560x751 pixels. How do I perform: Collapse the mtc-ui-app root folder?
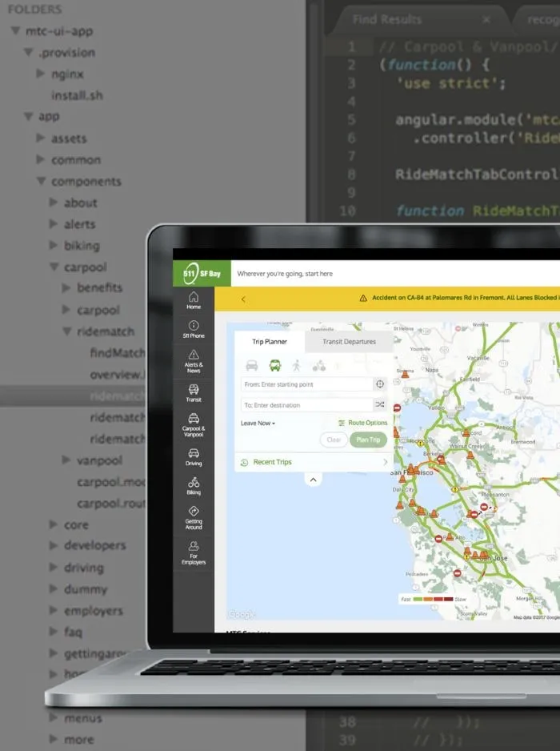16,31
